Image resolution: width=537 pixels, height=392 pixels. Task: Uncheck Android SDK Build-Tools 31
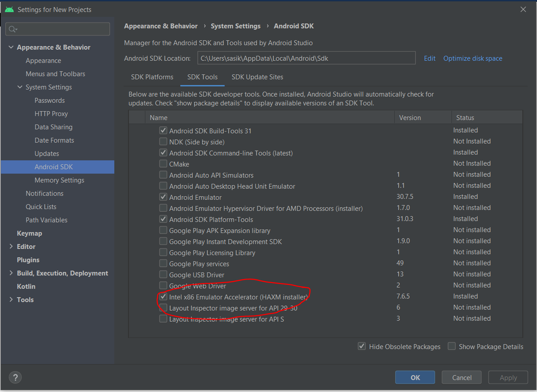pos(163,131)
